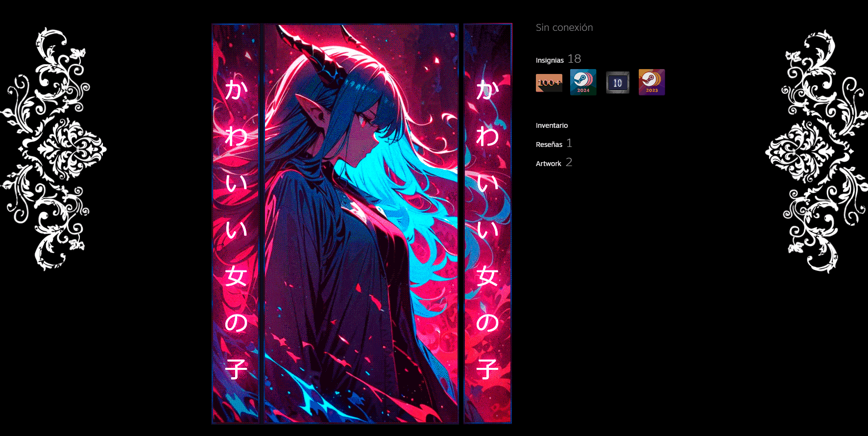Open the Inventario link
Viewport: 868px width, 436px height.
[x=552, y=125]
